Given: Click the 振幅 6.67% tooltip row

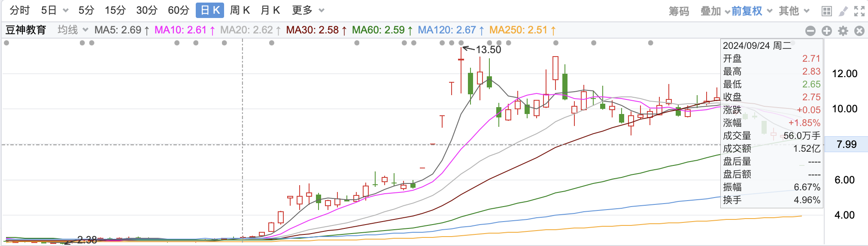Looking at the screenshot, I should tap(772, 187).
